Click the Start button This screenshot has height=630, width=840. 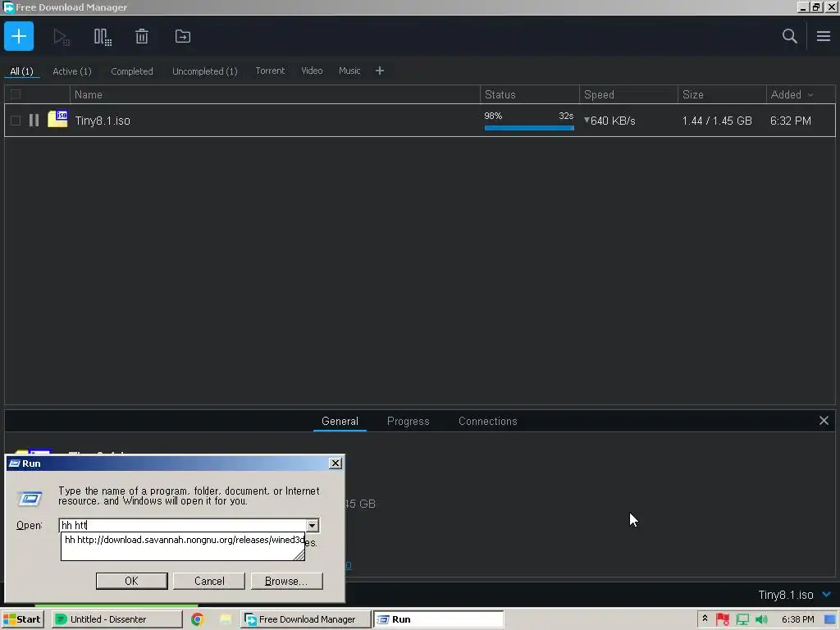pos(22,619)
